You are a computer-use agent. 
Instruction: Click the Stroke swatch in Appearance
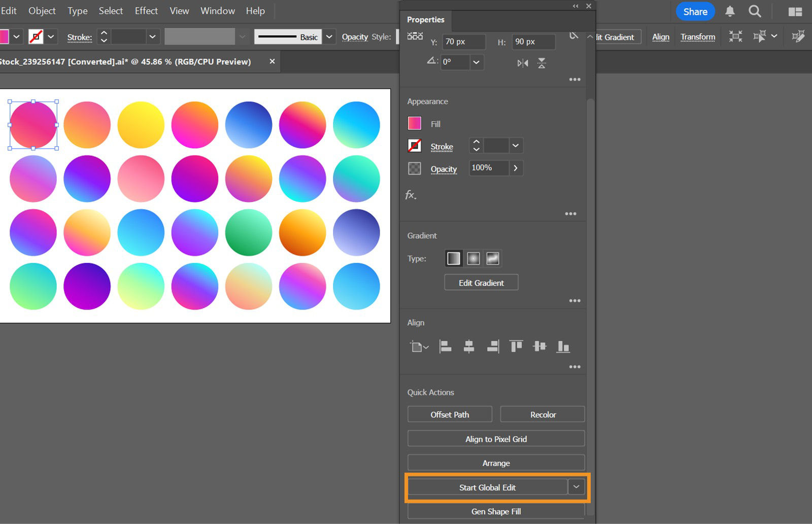pos(415,146)
